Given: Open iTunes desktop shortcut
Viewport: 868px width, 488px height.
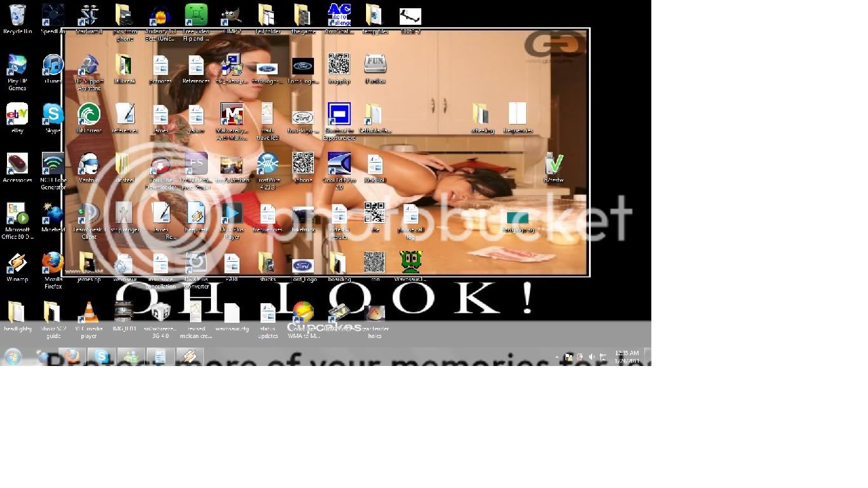Looking at the screenshot, I should coord(53,65).
